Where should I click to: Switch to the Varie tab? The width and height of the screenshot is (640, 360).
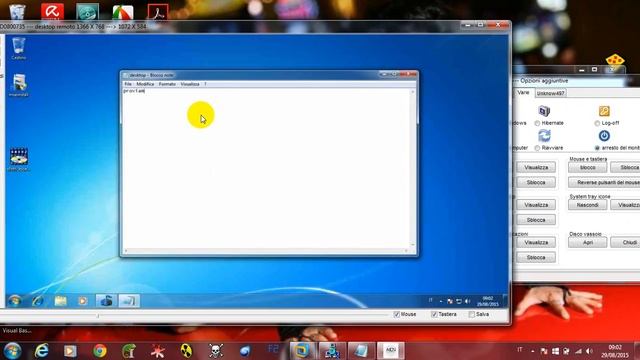[523, 93]
